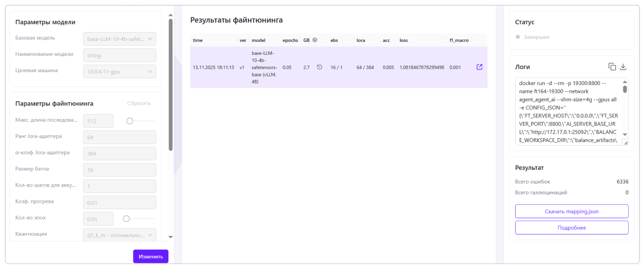Screen dimensions: 644x268
Task: Expand the target machine 10.0.4.11-gpu dropdown
Action: pyautogui.click(x=119, y=72)
